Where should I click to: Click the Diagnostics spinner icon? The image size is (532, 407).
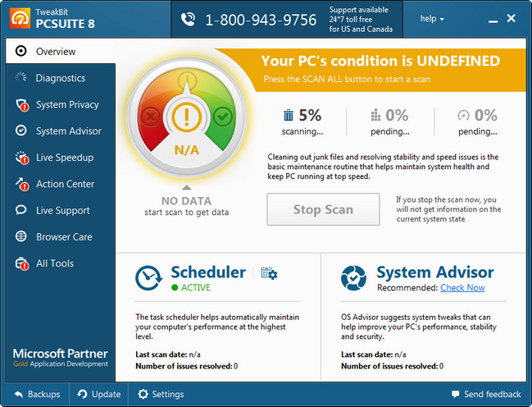pos(21,77)
